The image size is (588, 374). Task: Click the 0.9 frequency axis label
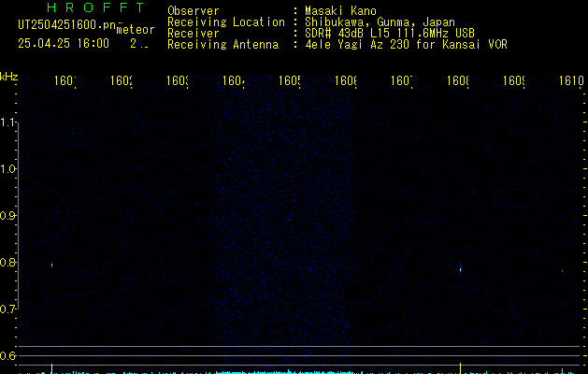(x=8, y=215)
